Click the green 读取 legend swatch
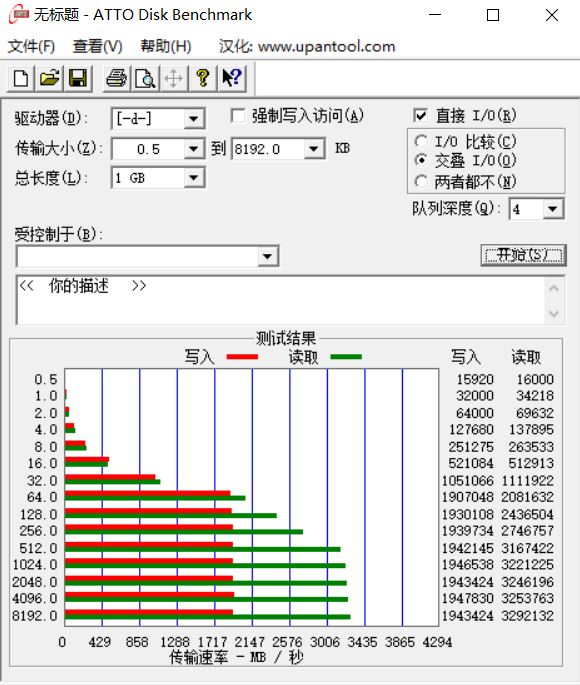Image resolution: width=580 pixels, height=685 pixels. click(x=346, y=357)
